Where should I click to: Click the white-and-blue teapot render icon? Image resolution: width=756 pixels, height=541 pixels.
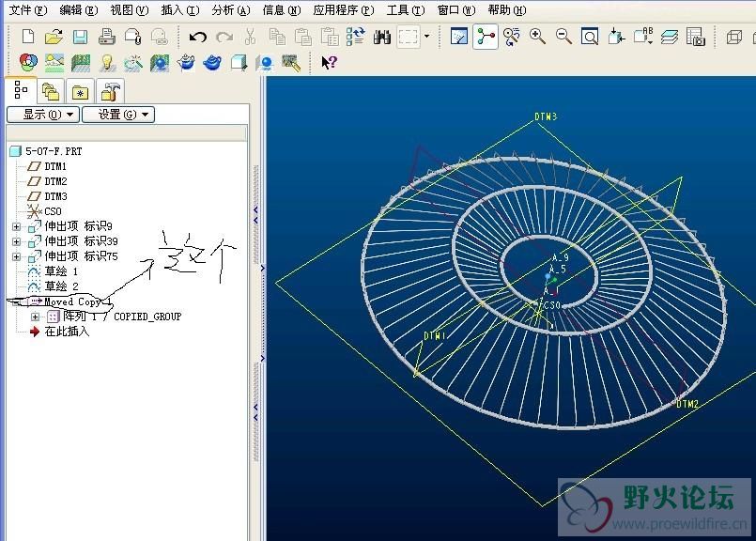186,63
